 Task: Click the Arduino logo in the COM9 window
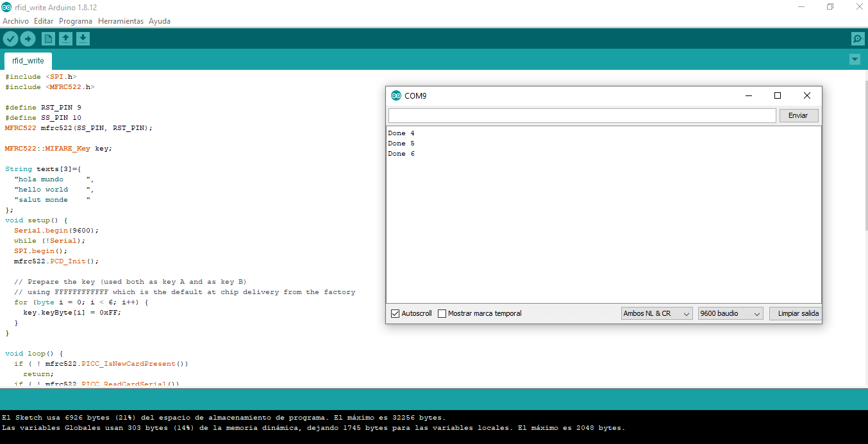pyautogui.click(x=396, y=95)
